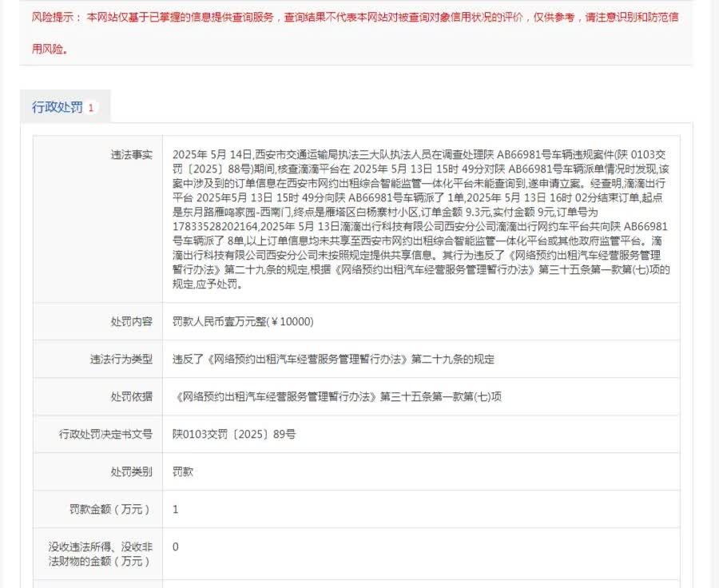Open the 行政处罚 tab
This screenshot has height=588, width=719.
click(x=65, y=107)
